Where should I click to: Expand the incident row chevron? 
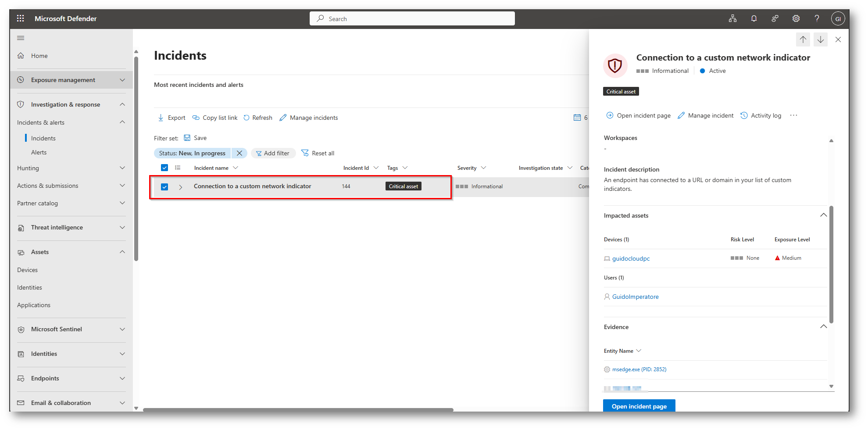180,187
